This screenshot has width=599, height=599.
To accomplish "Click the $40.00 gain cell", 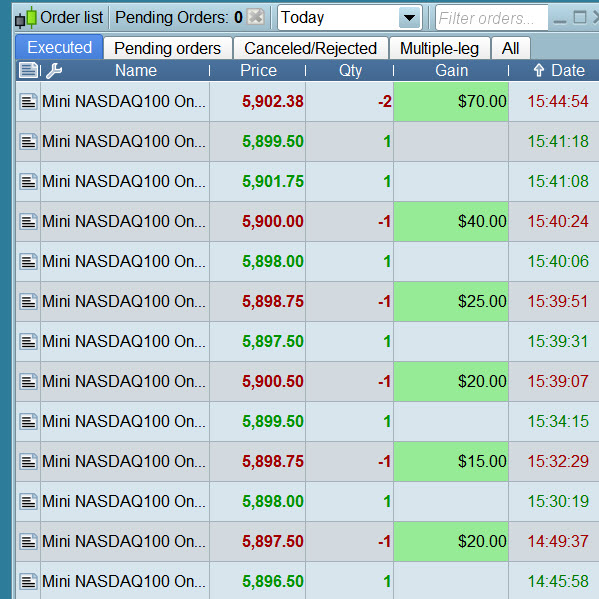I will (451, 222).
